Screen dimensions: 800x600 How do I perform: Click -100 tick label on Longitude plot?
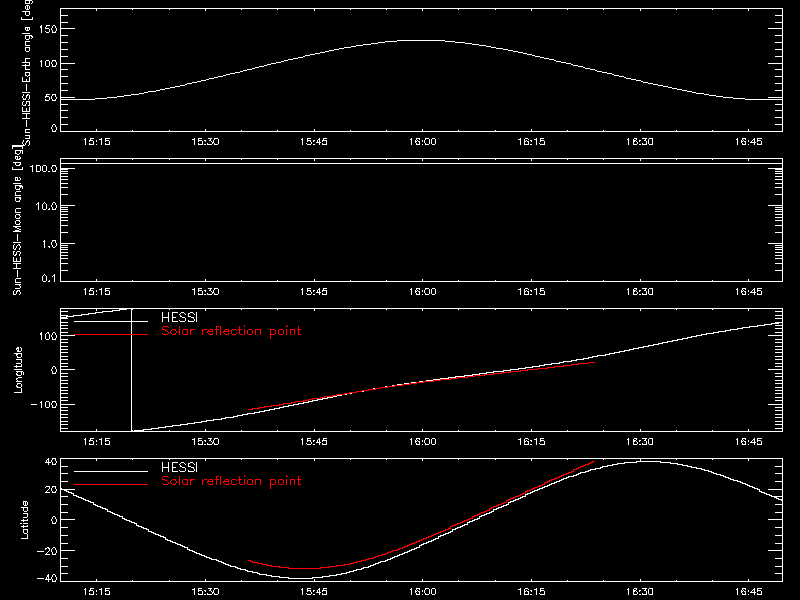coord(44,404)
